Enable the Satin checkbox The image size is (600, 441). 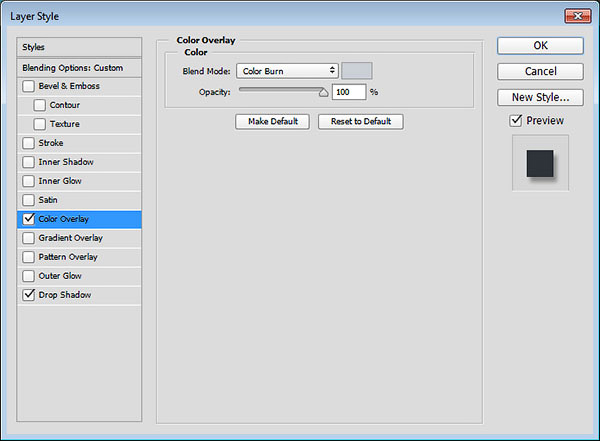(28, 200)
